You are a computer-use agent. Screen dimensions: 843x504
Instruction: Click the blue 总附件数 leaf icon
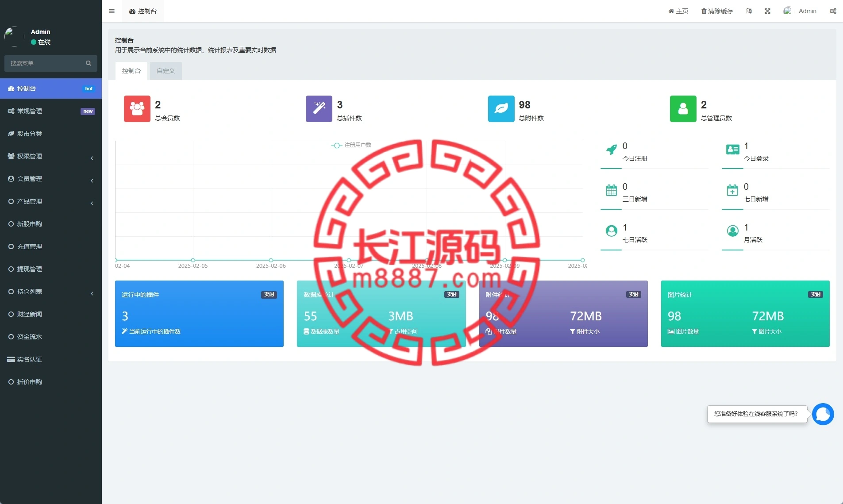[x=501, y=109]
